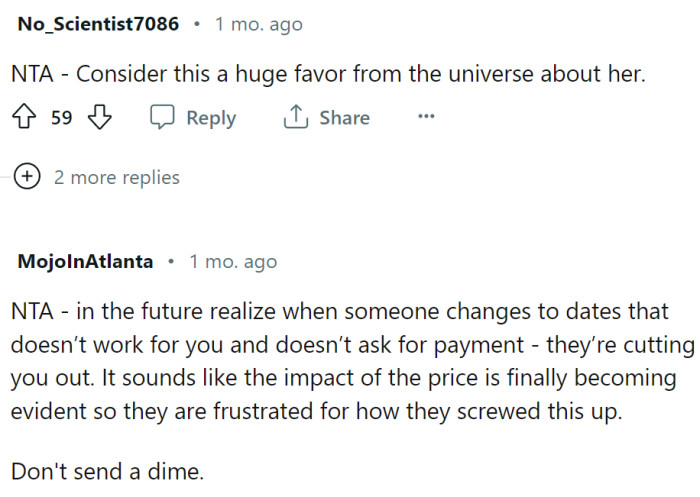Downvote No_Scientist7086's comment
The image size is (700, 497).
tap(98, 118)
